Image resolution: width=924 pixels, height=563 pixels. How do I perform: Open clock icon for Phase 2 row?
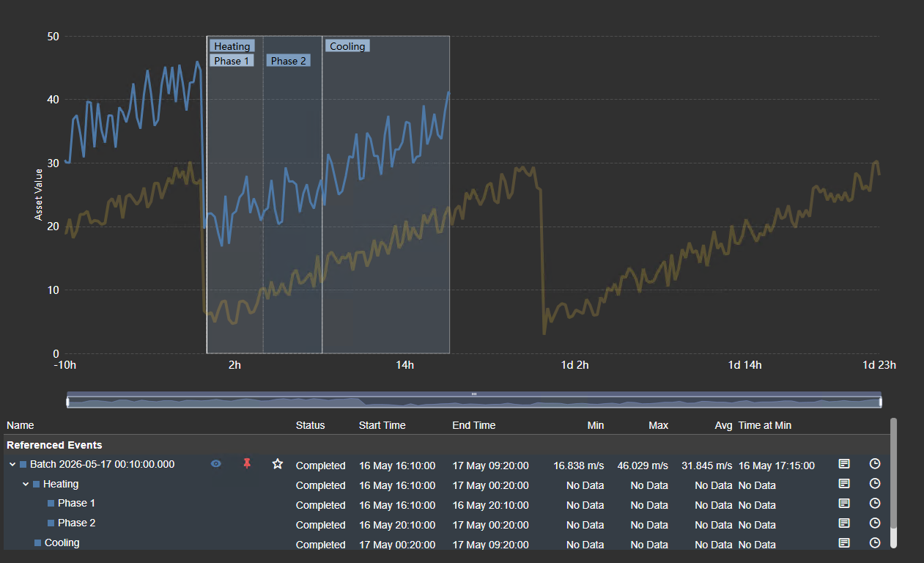[x=874, y=523]
